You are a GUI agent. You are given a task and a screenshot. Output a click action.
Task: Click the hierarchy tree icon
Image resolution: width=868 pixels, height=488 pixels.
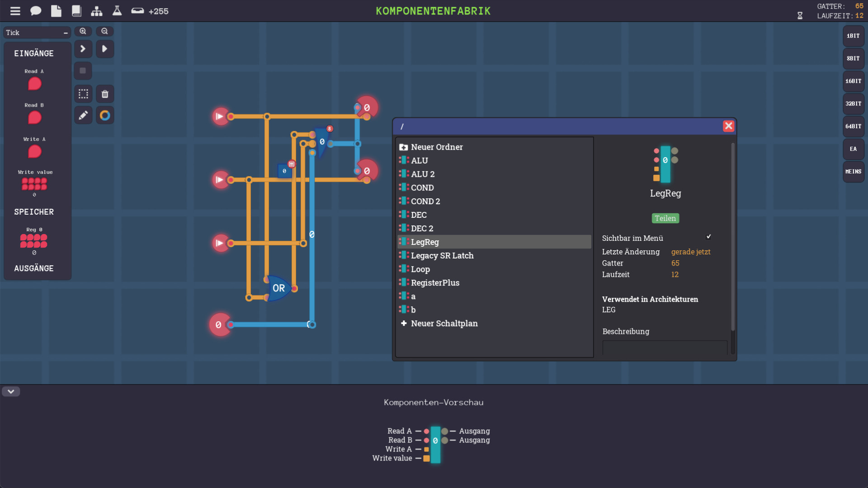[x=96, y=11]
